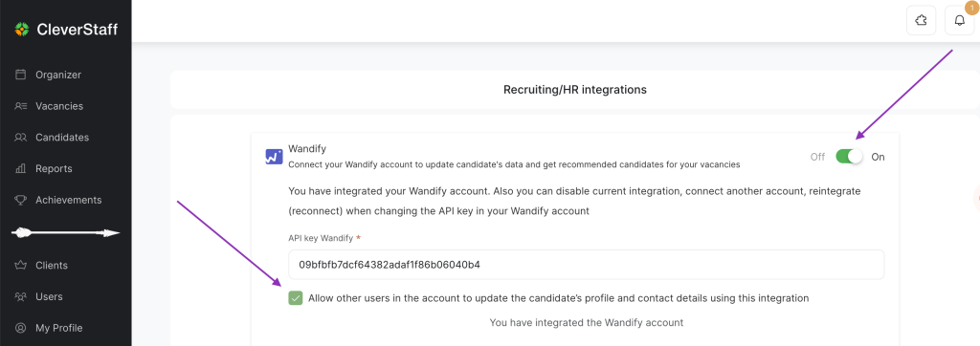Click the Recruiting/HR integrations header
Image resolution: width=980 pixels, height=346 pixels.
tap(575, 90)
